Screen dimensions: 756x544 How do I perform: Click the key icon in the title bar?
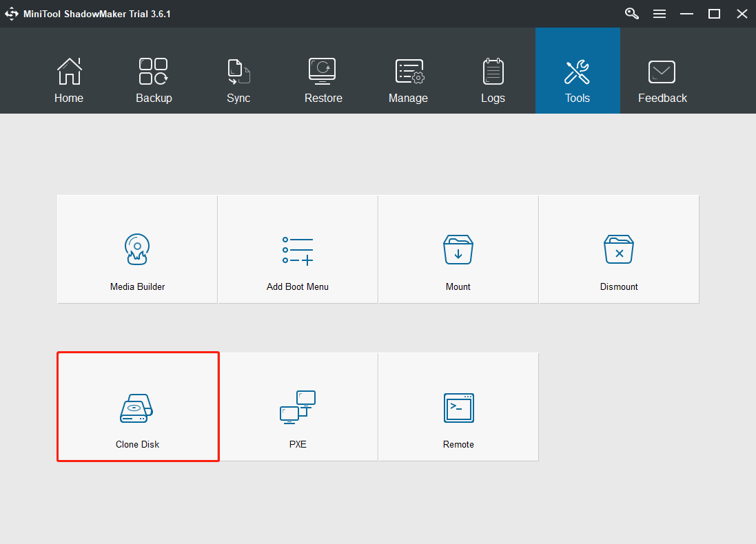[x=631, y=14]
